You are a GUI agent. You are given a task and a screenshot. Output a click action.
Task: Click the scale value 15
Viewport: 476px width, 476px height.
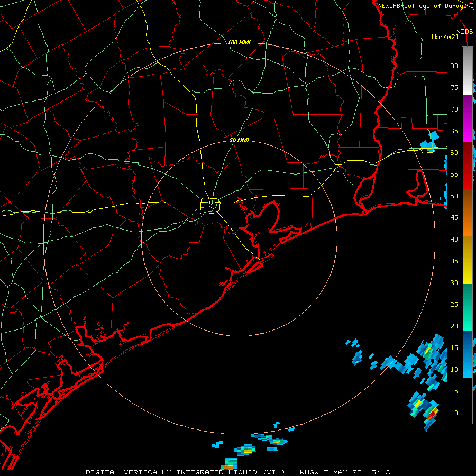coord(454,348)
